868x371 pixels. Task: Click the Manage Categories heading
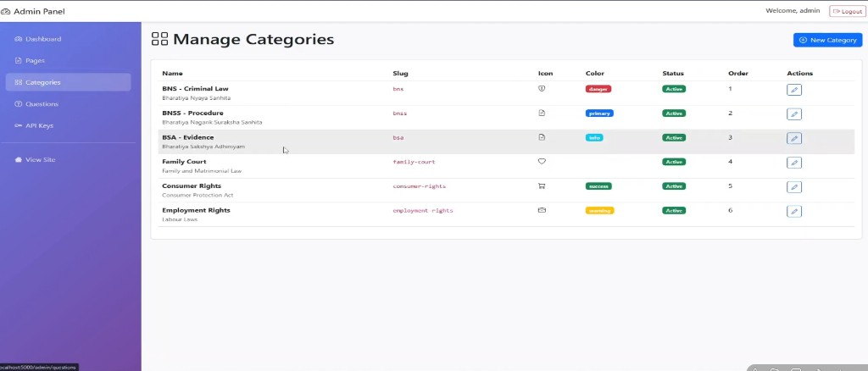pos(253,39)
